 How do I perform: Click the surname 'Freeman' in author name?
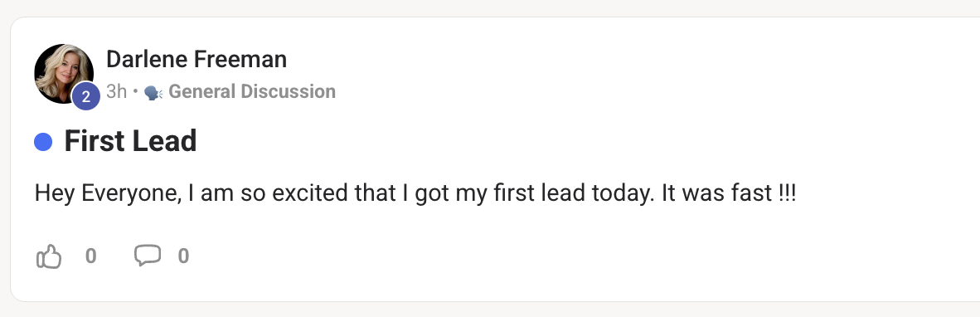tap(241, 60)
